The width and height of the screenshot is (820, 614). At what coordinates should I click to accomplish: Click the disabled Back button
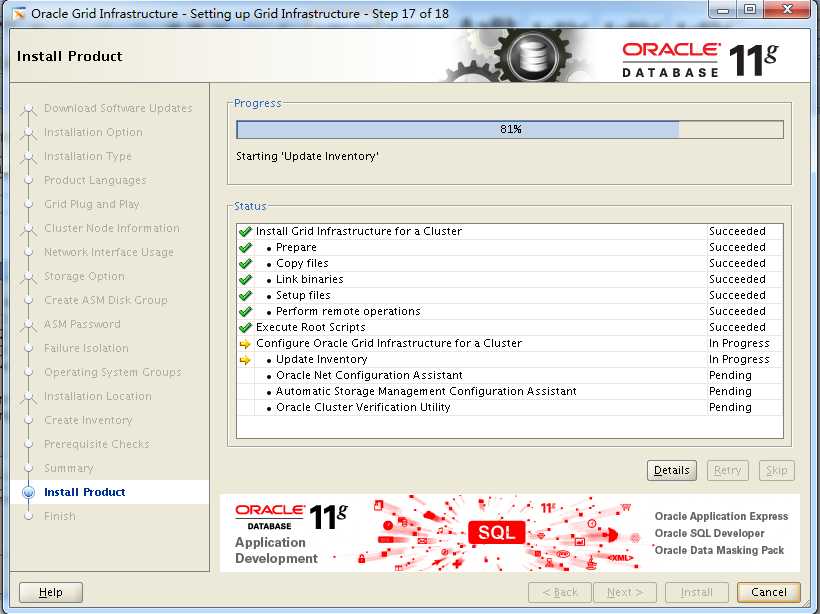tap(560, 592)
